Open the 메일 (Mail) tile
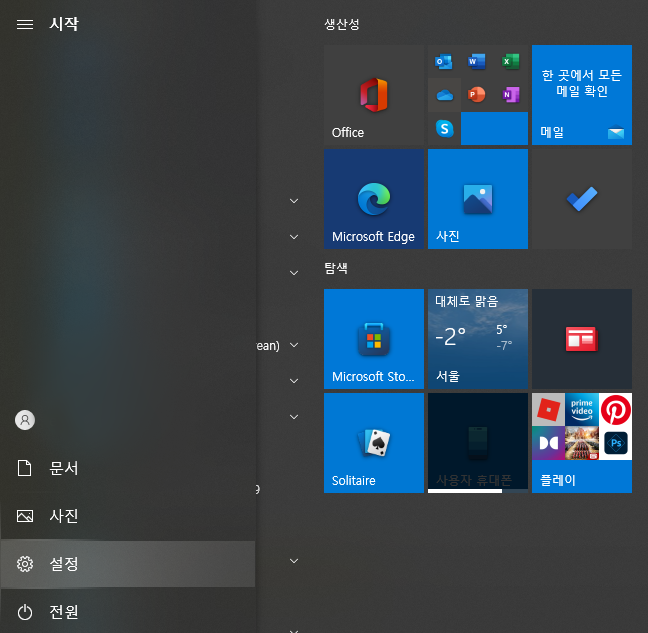 (x=581, y=95)
